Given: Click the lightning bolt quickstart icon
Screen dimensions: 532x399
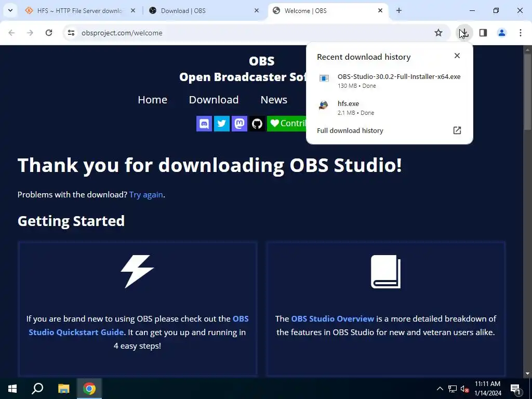Looking at the screenshot, I should pyautogui.click(x=137, y=271).
